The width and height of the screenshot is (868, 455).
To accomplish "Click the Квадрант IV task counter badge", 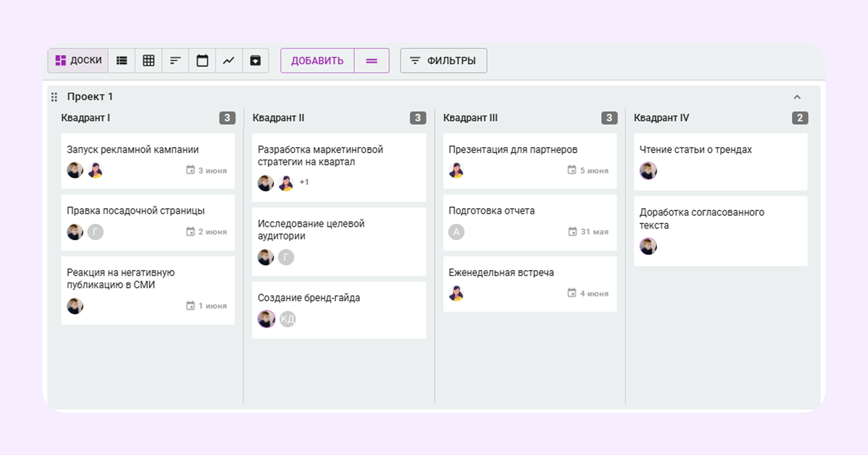I will tap(800, 118).
